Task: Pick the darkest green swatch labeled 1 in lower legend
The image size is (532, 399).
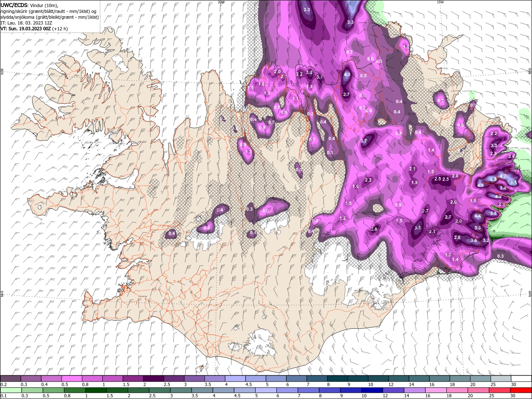Action: (x=96, y=390)
